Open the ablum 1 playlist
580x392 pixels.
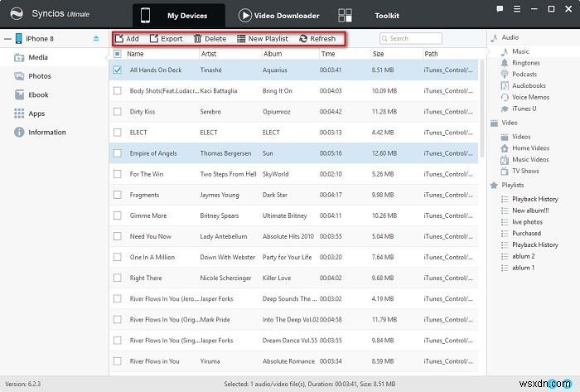point(523,268)
